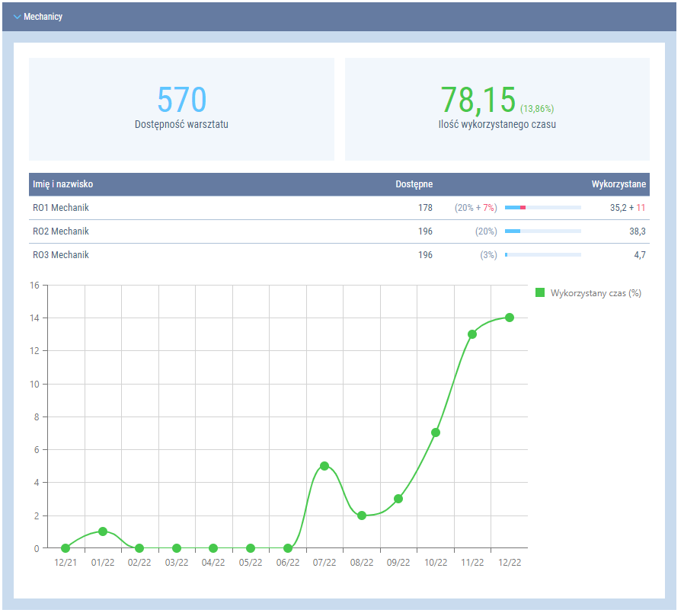Click the 12/22 data point on chart
This screenshot has width=684, height=616.
pos(510,318)
